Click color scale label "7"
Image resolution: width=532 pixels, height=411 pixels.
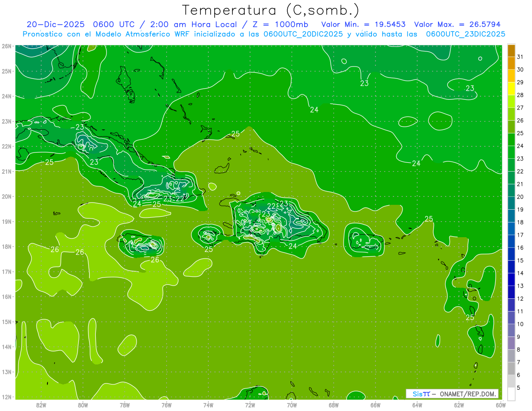pos(518,362)
